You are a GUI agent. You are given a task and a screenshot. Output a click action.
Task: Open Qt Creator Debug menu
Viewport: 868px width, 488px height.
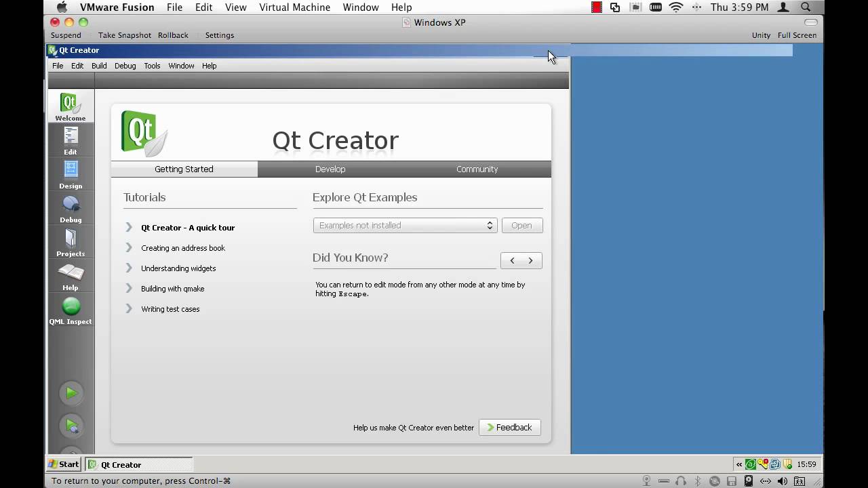pos(125,66)
